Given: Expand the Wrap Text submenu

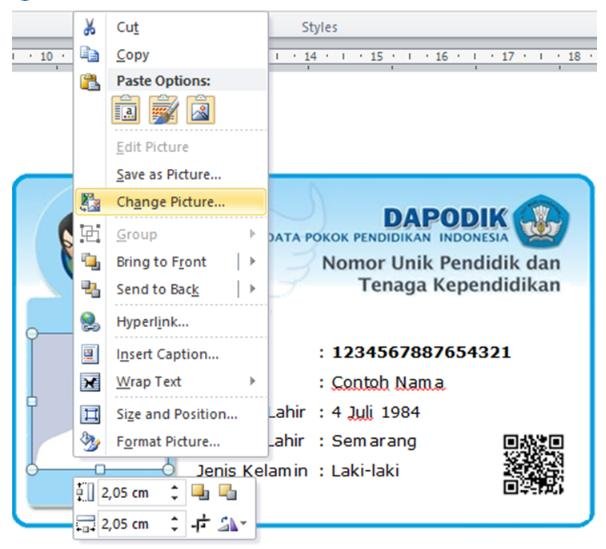Looking at the screenshot, I should 252,381.
